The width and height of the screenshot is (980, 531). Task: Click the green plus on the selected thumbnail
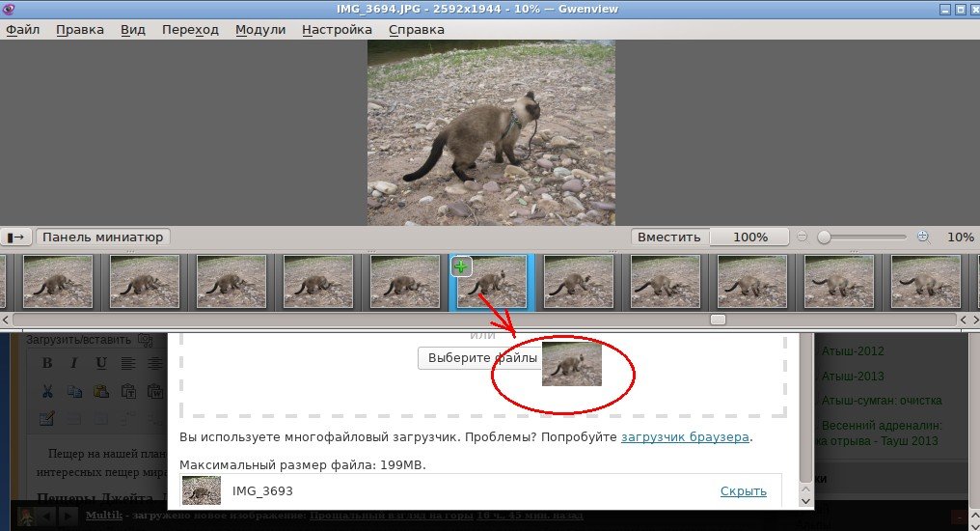click(x=462, y=266)
